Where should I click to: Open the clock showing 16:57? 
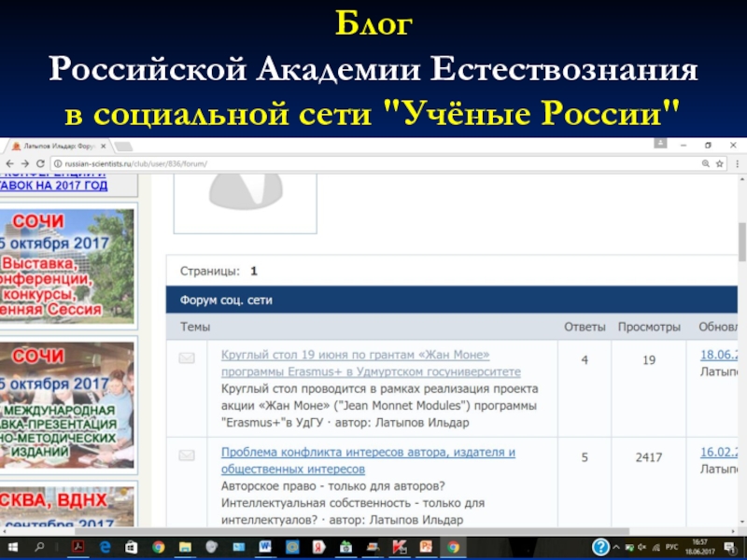pyautogui.click(x=699, y=547)
